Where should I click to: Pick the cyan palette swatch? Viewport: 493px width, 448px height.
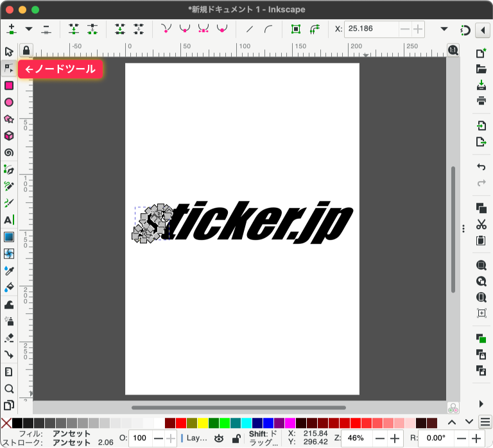(x=246, y=423)
